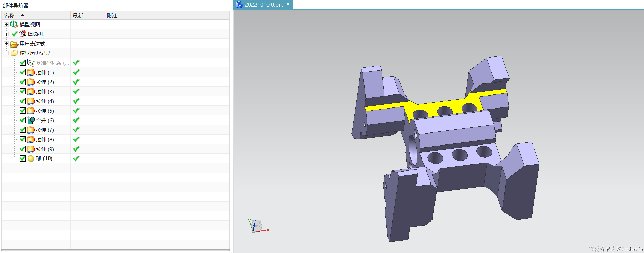Screen dimensions: 644x253
Task: Click the 拉伸 (4) extrude icon
Action: pos(31,101)
